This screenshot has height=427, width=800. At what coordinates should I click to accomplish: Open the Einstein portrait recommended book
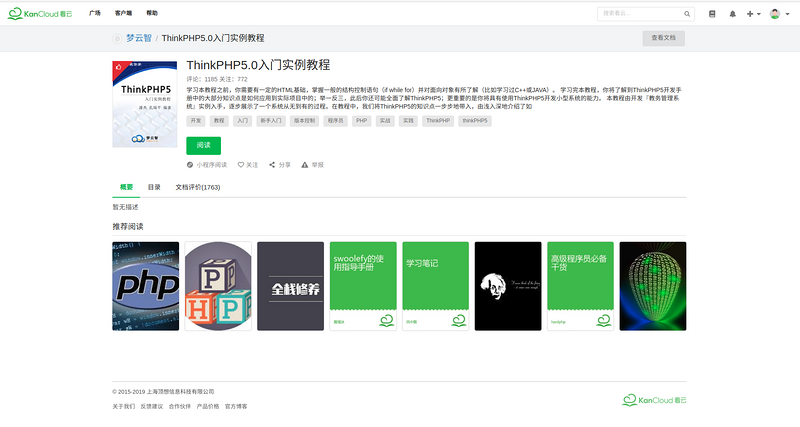(508, 286)
